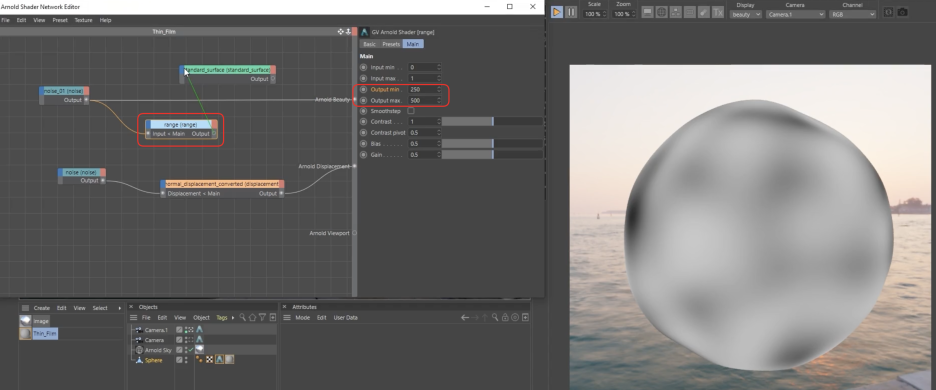Select the Image material thumbnail
The width and height of the screenshot is (936, 390).
[x=26, y=321]
